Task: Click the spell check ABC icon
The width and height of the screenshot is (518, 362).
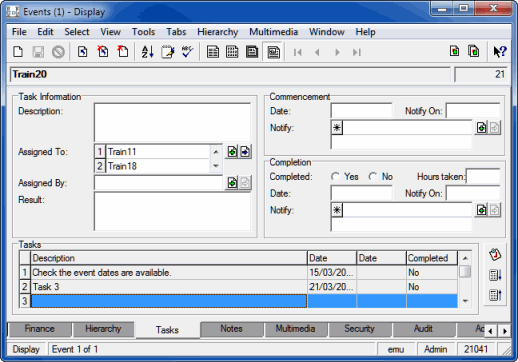Action: tap(187, 52)
